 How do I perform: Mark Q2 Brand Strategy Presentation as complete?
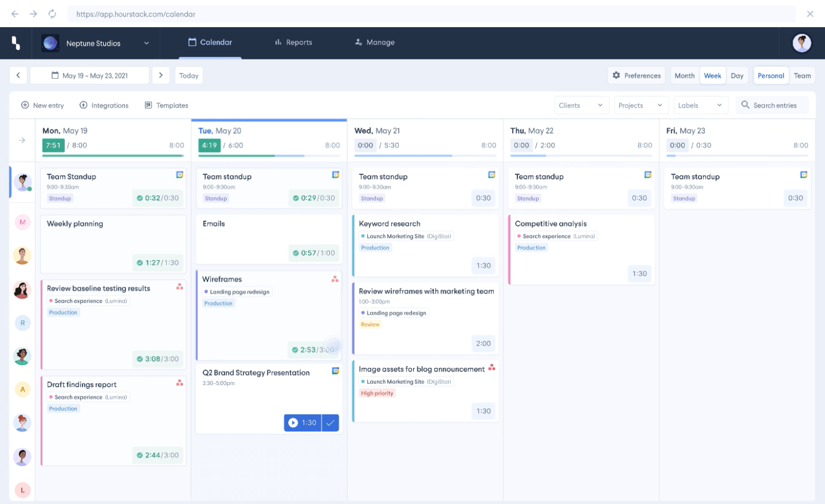331,423
